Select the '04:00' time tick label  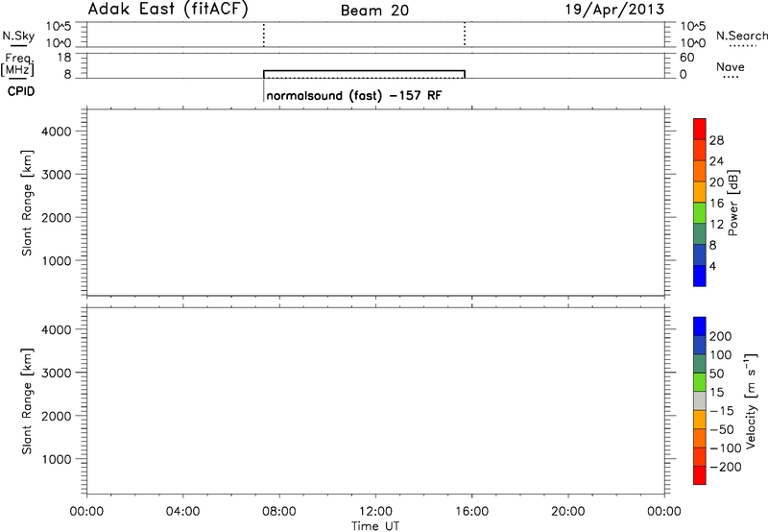(182, 512)
